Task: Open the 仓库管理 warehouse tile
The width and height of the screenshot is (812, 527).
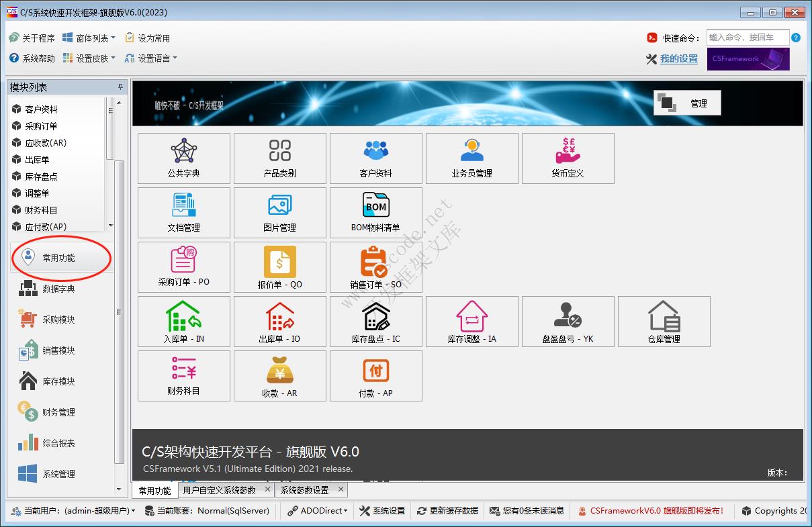Action: click(x=664, y=322)
